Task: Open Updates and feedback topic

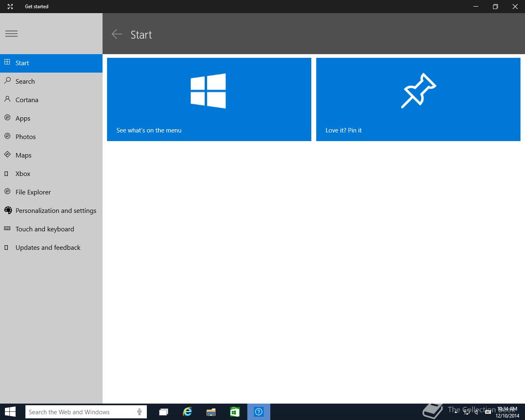Action: [51, 247]
